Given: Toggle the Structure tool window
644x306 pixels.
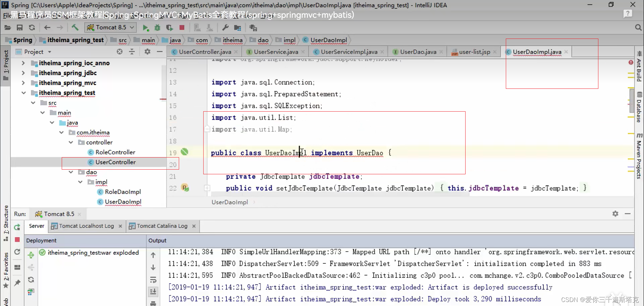Looking at the screenshot, I should (x=6, y=223).
